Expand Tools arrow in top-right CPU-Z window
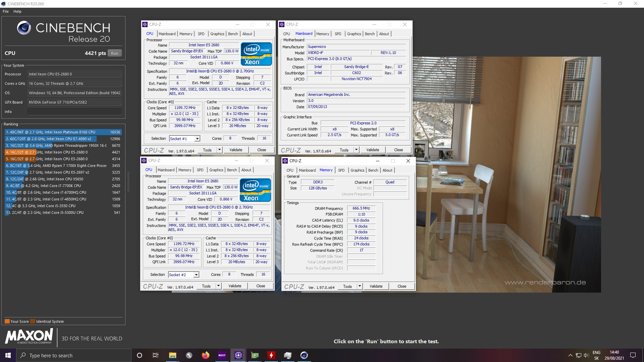Screen dimensions: 644x362 point(356,150)
